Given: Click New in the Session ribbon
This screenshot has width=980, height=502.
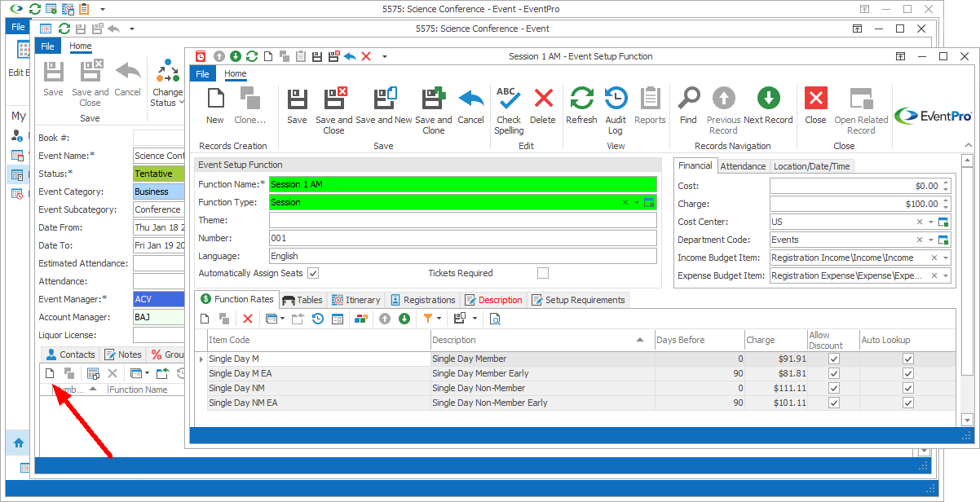Looking at the screenshot, I should (x=215, y=106).
